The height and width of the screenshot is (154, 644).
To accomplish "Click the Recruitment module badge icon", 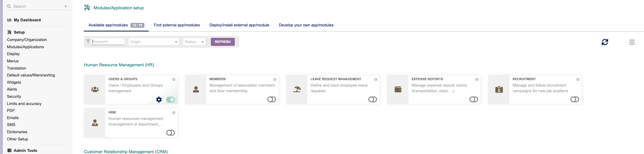I will pos(499,90).
